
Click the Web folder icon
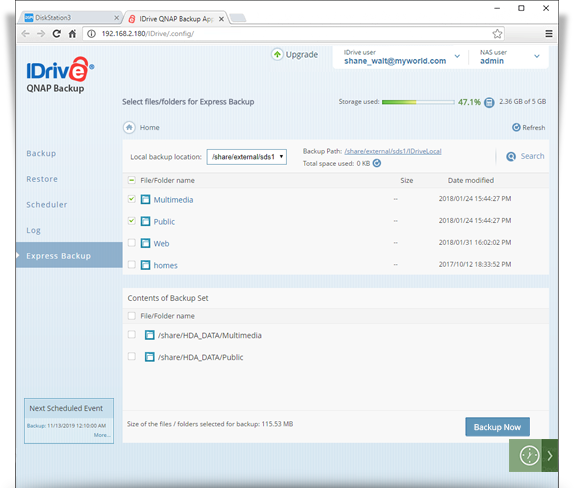tap(145, 243)
